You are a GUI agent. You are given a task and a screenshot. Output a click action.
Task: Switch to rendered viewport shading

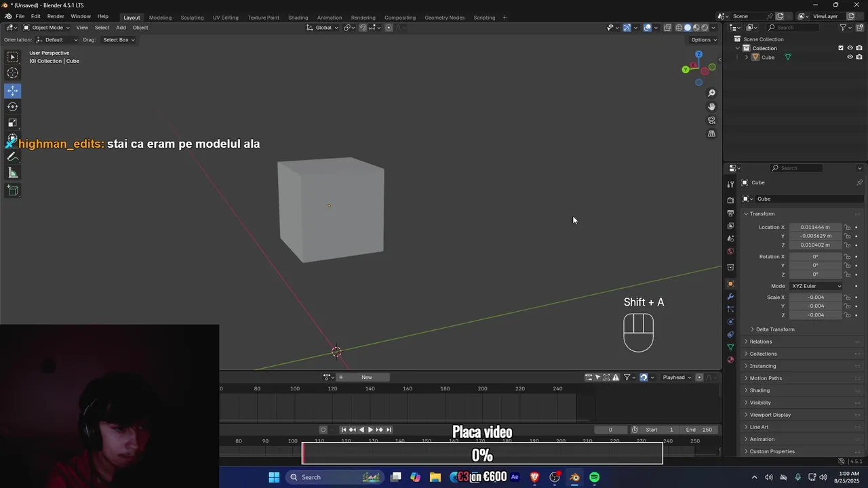tap(705, 28)
